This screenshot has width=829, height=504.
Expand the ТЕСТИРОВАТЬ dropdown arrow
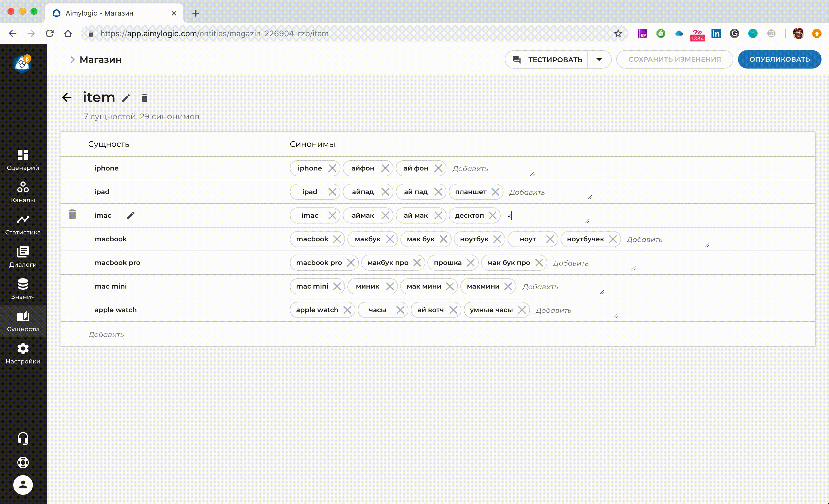pyautogui.click(x=599, y=60)
